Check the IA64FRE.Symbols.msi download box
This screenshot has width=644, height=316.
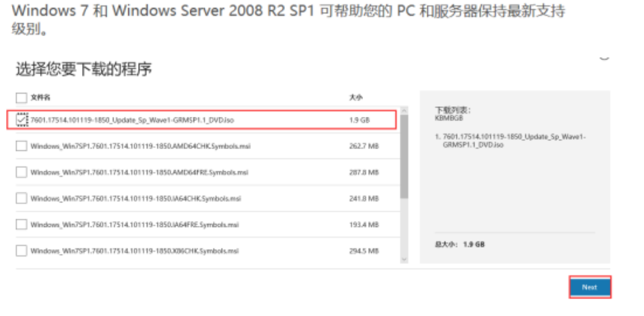click(x=21, y=224)
